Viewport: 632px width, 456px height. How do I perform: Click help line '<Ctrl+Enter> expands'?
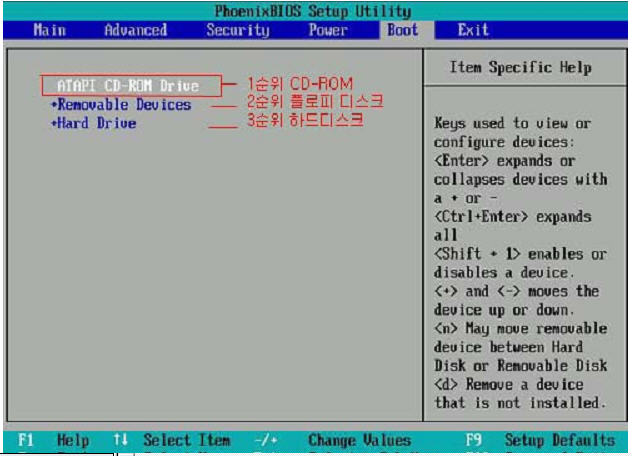[513, 217]
